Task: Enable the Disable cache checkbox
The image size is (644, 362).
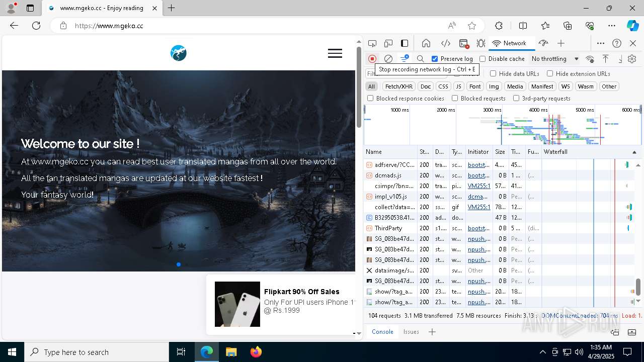Action: (x=482, y=59)
